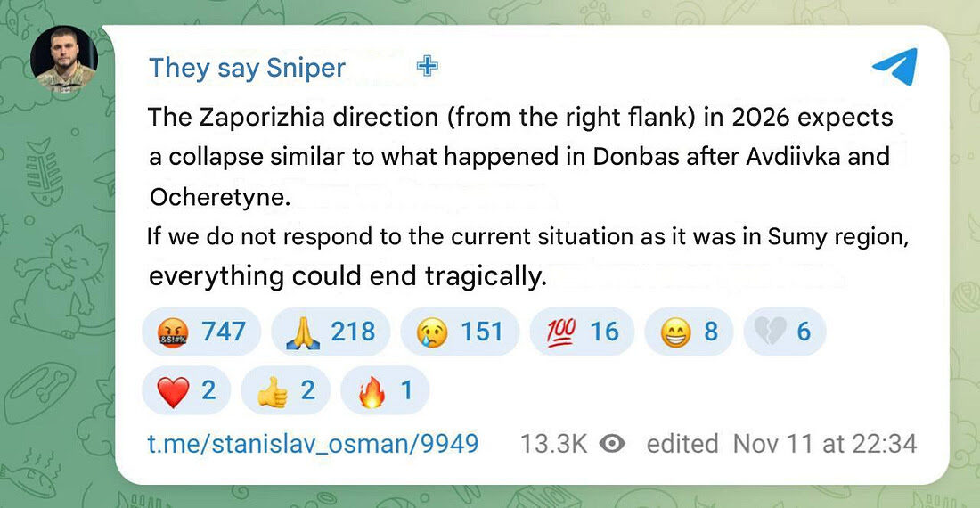React with the red heart emoji
Viewport: 980px width, 508px height.
coord(186,390)
